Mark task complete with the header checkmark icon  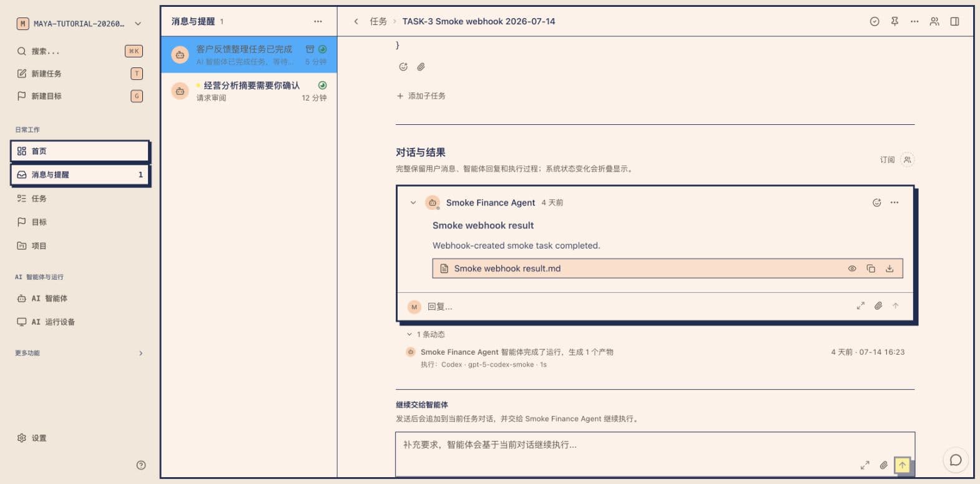pyautogui.click(x=875, y=21)
